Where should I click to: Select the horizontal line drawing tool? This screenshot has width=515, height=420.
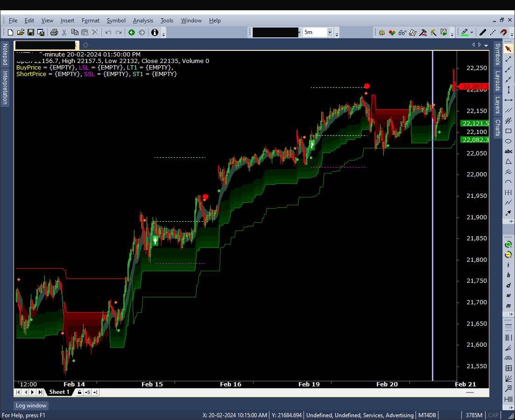508,100
